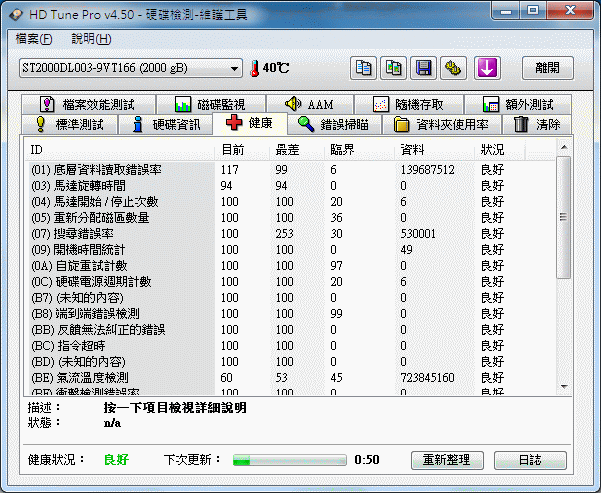Select row (B8) 端到端錯誤檢測

pyautogui.click(x=289, y=314)
